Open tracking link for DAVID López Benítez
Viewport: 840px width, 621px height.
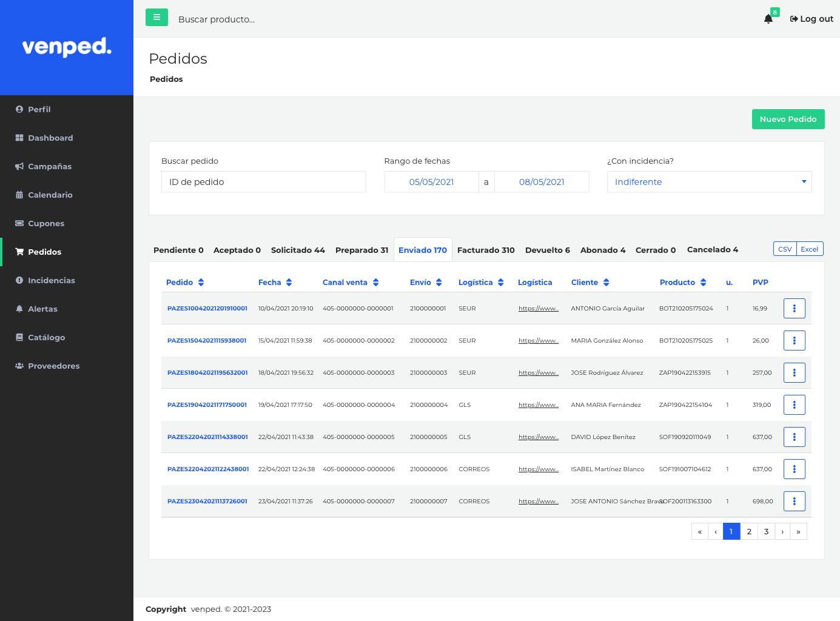pos(539,437)
